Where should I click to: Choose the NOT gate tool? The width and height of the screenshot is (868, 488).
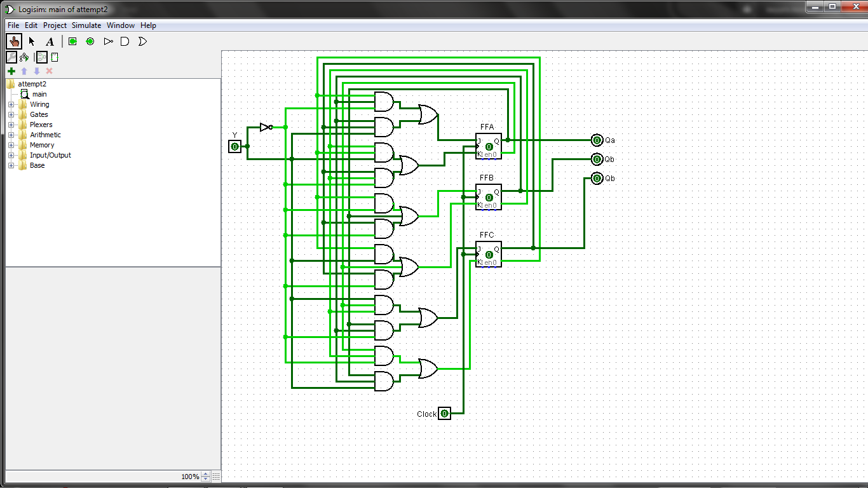coord(108,41)
